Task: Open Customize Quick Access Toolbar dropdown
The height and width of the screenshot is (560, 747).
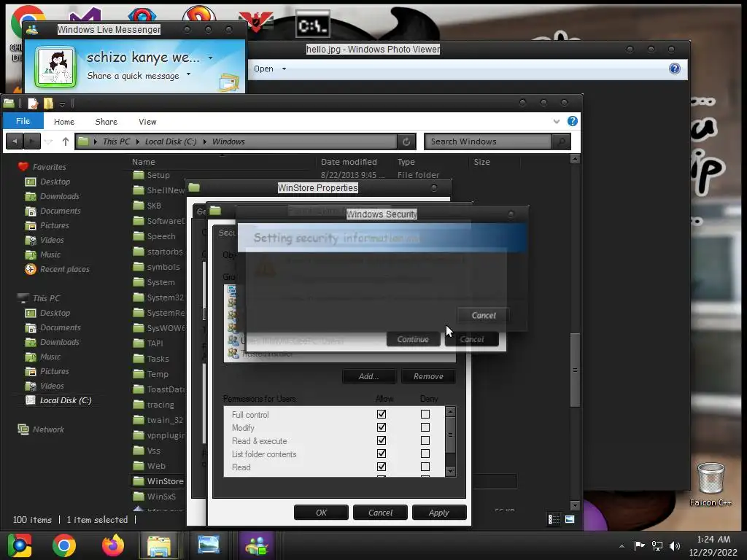Action: pyautogui.click(x=62, y=104)
